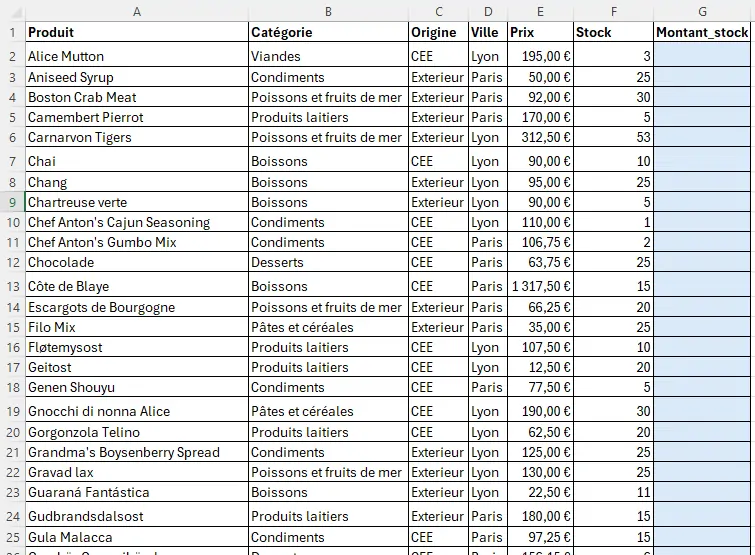Select the Gudbrandsdalsost cell
This screenshot has height=555, width=755.
137,515
